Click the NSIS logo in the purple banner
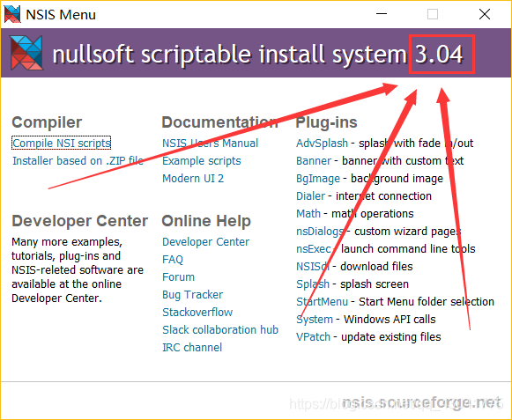The width and height of the screenshot is (512, 420). (x=26, y=53)
